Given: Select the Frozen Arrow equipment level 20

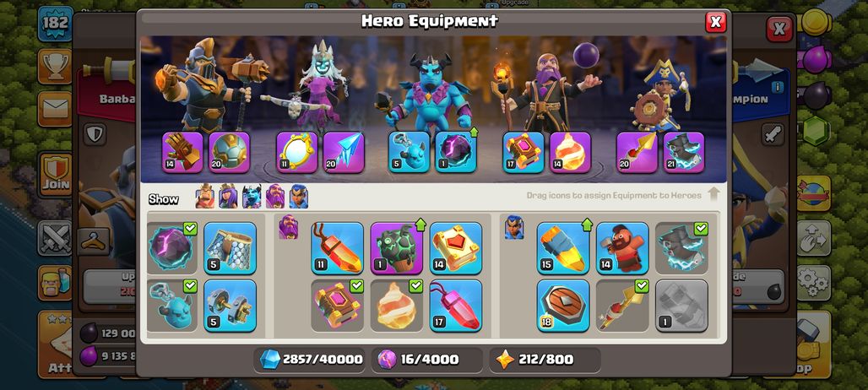Looking at the screenshot, I should tap(344, 152).
